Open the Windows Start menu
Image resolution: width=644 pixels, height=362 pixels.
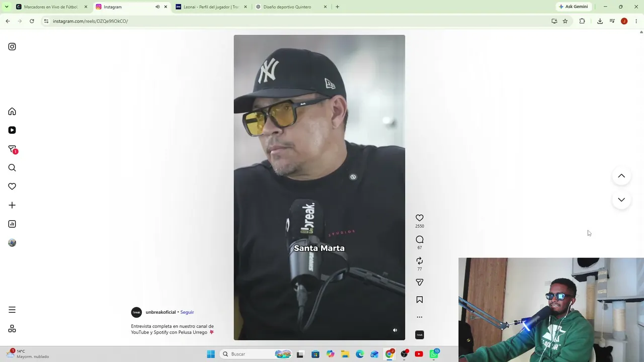tap(211, 354)
